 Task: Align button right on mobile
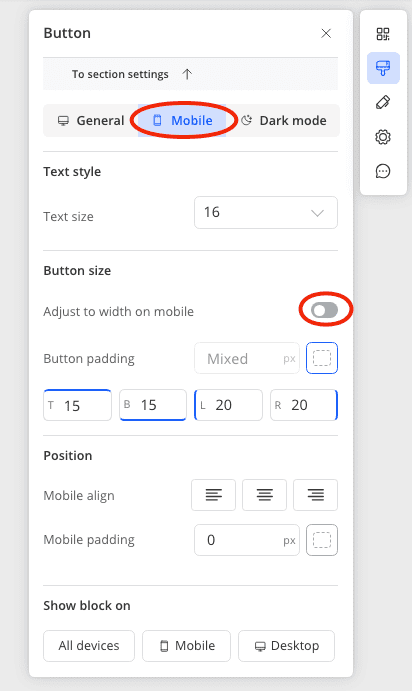[315, 495]
